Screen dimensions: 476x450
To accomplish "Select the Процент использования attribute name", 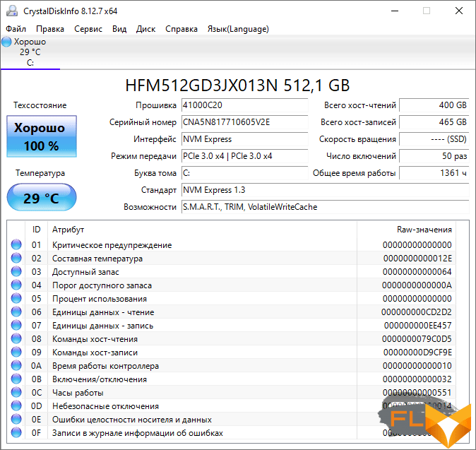I will click(x=100, y=299).
